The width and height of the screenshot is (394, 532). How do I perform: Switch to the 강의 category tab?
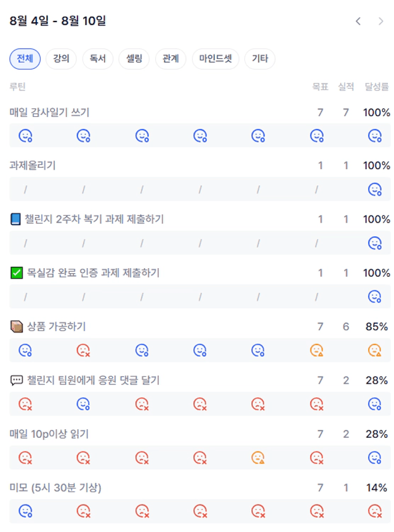(x=61, y=58)
